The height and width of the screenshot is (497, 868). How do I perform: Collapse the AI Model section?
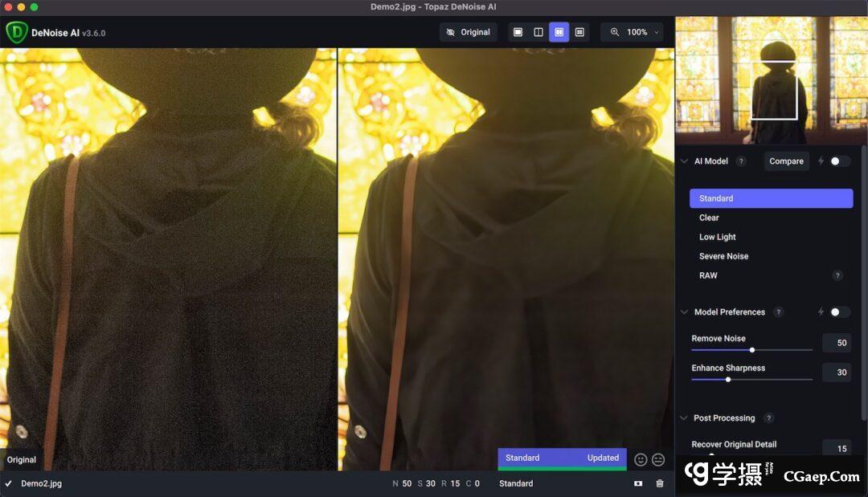coord(685,161)
